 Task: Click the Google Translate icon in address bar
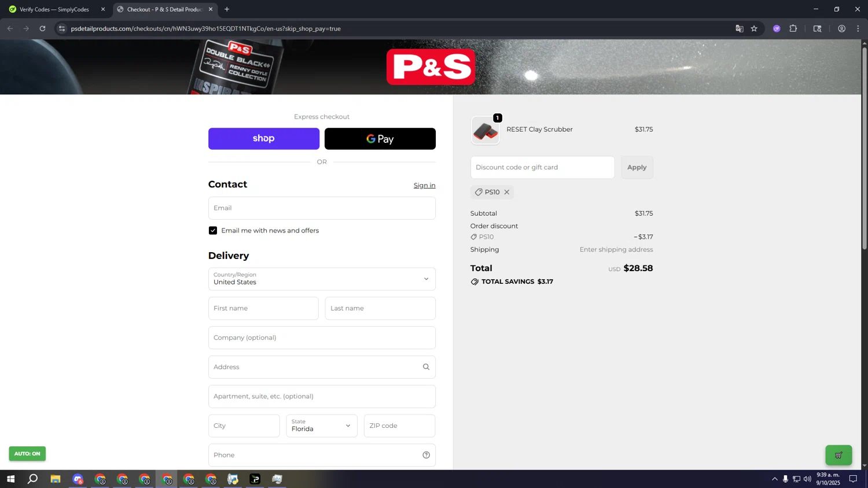[739, 28]
